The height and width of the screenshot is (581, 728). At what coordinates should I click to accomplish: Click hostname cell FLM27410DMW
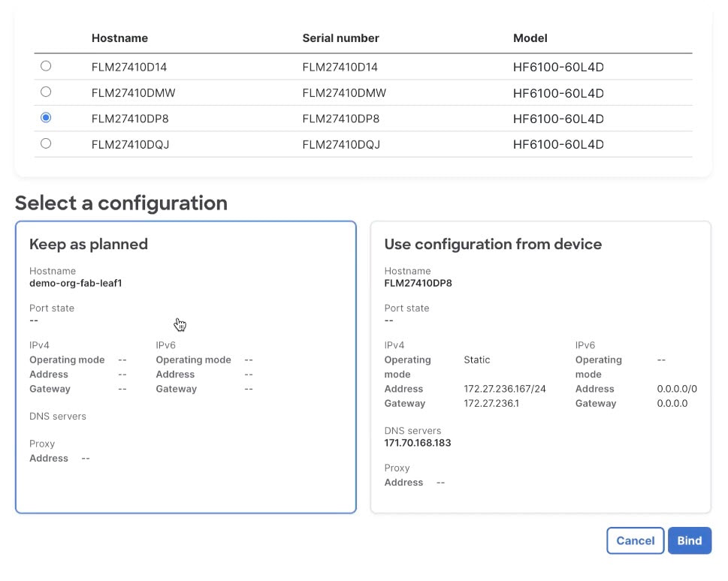tap(133, 93)
